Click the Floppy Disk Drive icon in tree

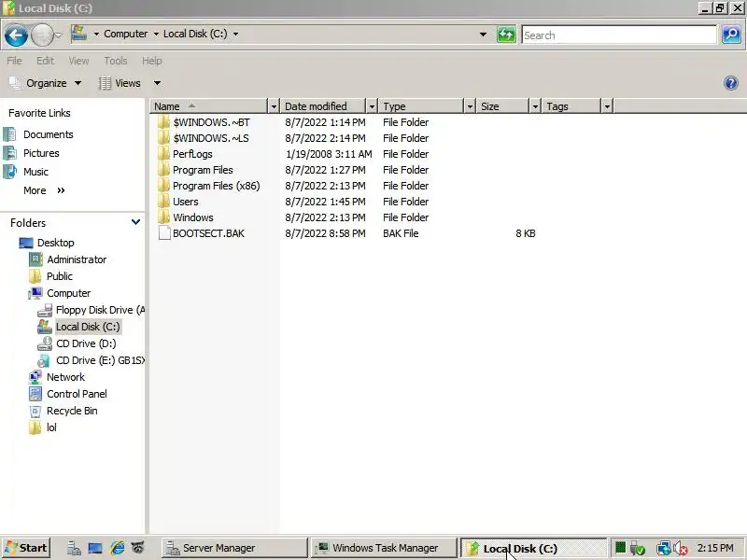click(x=45, y=310)
